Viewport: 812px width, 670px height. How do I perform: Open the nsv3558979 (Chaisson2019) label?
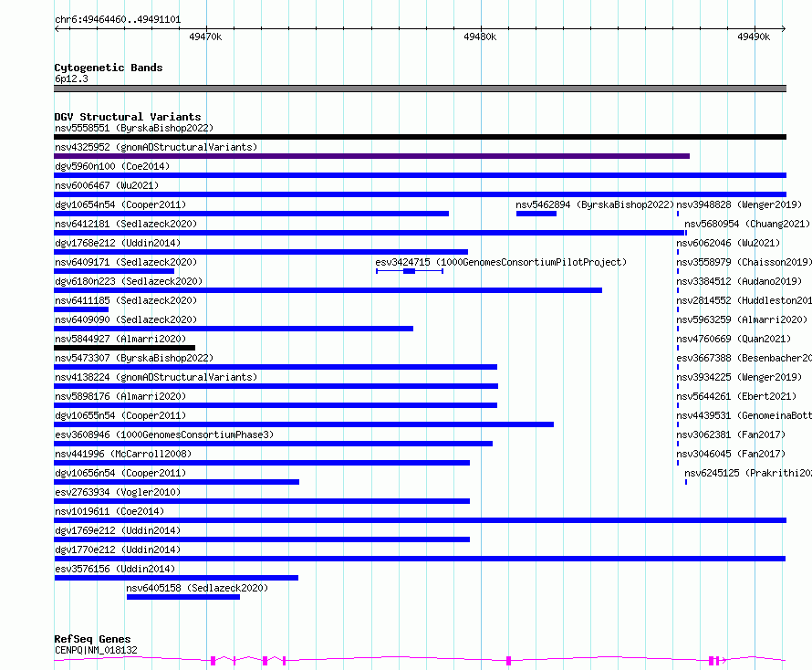point(744,262)
